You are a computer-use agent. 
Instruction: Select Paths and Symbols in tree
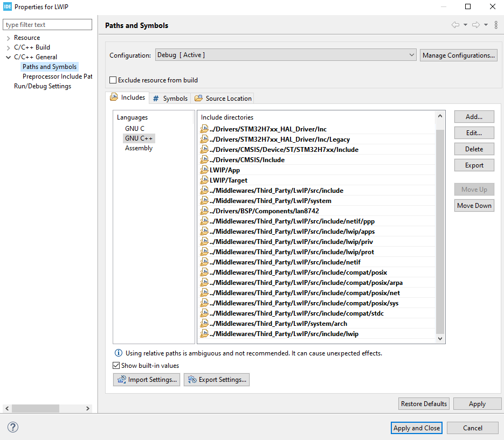click(x=50, y=66)
